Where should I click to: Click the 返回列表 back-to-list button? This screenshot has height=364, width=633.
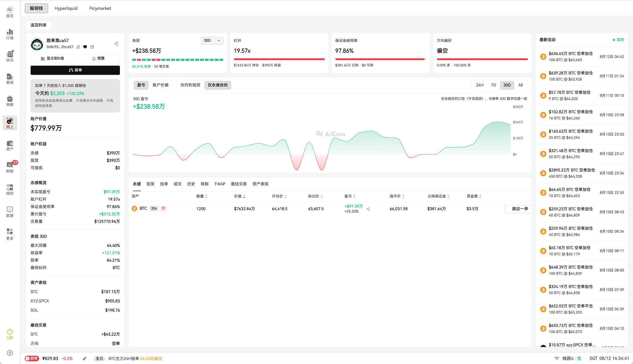(39, 25)
